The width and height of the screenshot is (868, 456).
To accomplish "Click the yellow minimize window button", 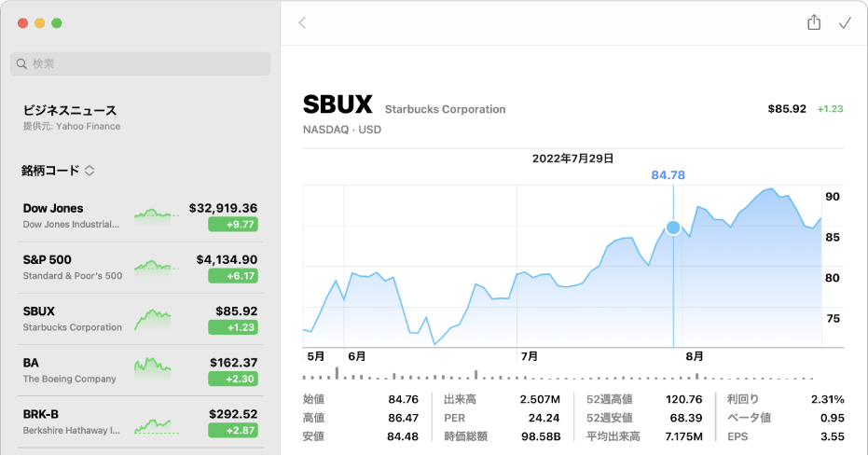I will [x=39, y=22].
